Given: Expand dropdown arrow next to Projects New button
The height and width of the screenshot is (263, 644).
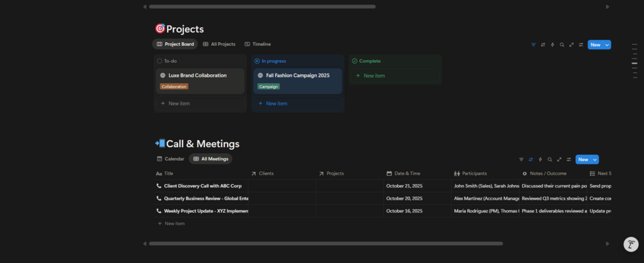Looking at the screenshot, I should click(607, 45).
